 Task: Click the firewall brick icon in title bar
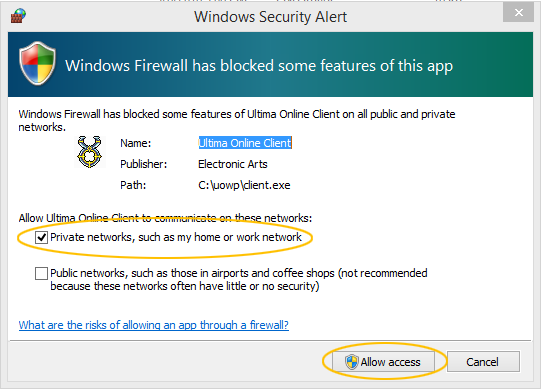18,16
